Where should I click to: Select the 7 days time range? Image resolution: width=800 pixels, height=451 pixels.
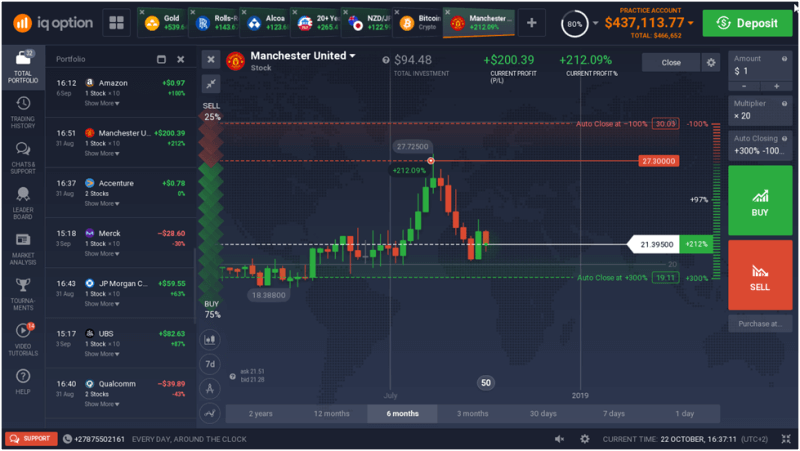point(614,414)
